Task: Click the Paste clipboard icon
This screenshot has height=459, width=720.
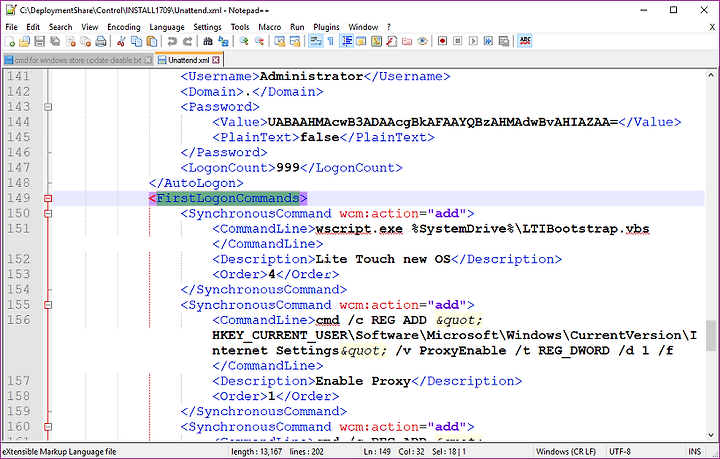Action: 152,41
